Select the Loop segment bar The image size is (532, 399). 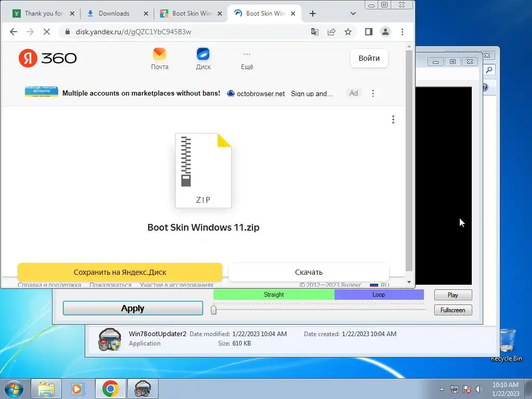pos(379,295)
